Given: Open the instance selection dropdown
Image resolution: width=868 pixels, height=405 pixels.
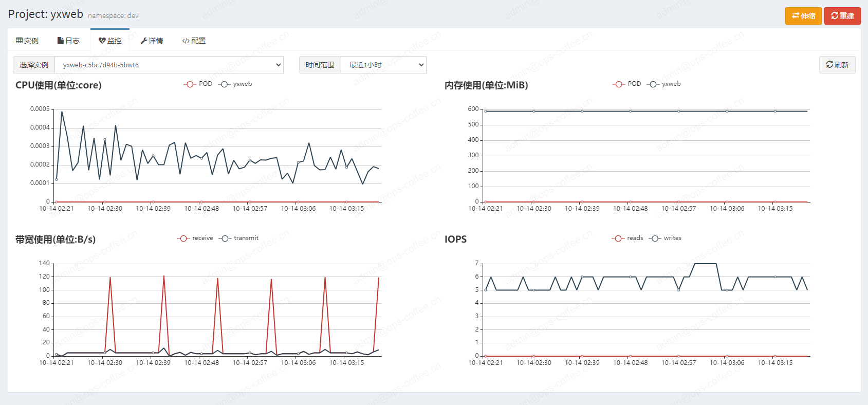Looking at the screenshot, I should 169,65.
